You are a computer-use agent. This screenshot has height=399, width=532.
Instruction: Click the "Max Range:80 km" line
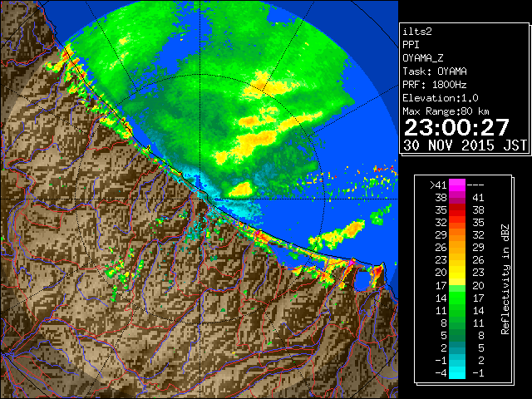pos(446,111)
